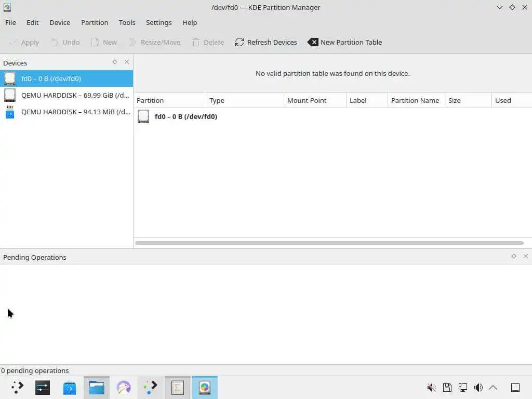
Task: Click the horizontal scrollbar of partition table
Action: click(329, 243)
